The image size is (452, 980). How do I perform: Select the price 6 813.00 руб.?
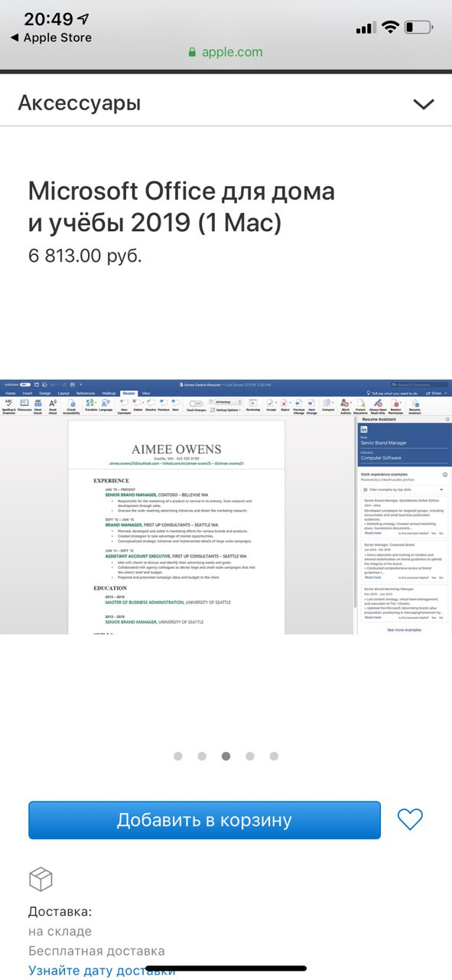point(85,256)
